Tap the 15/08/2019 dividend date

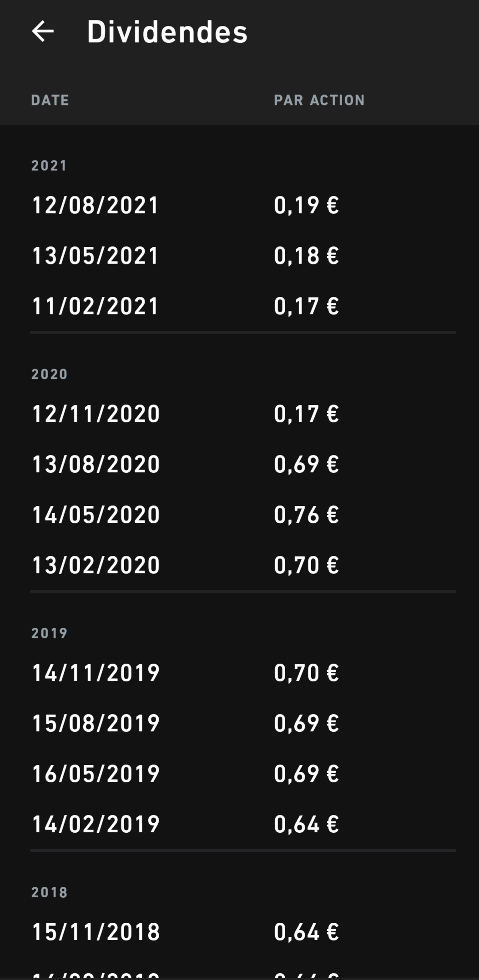[x=96, y=723]
